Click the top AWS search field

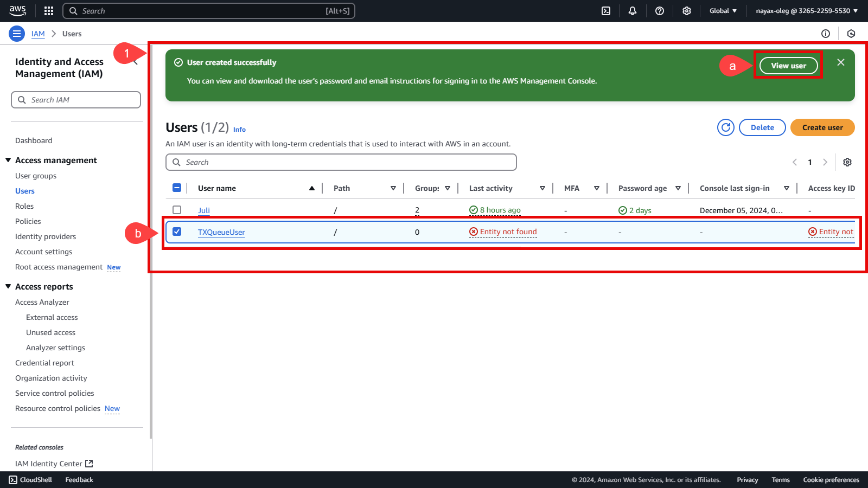[209, 11]
